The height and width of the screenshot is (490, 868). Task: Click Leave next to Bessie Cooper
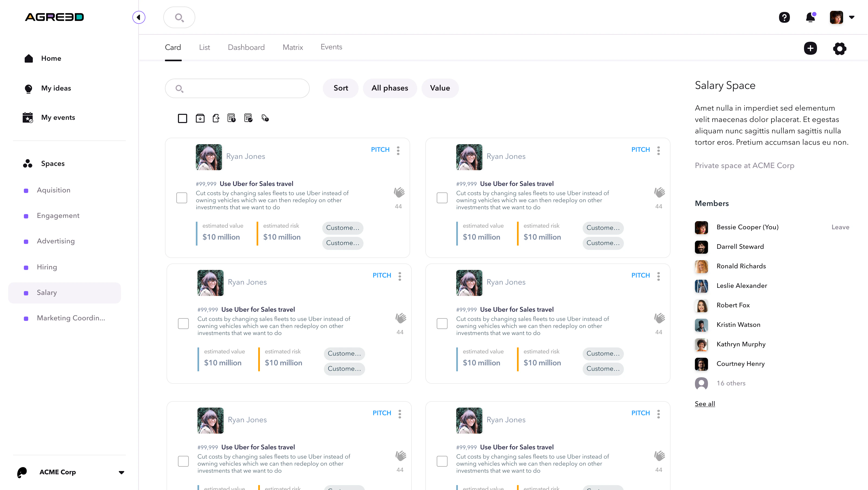pyautogui.click(x=840, y=227)
